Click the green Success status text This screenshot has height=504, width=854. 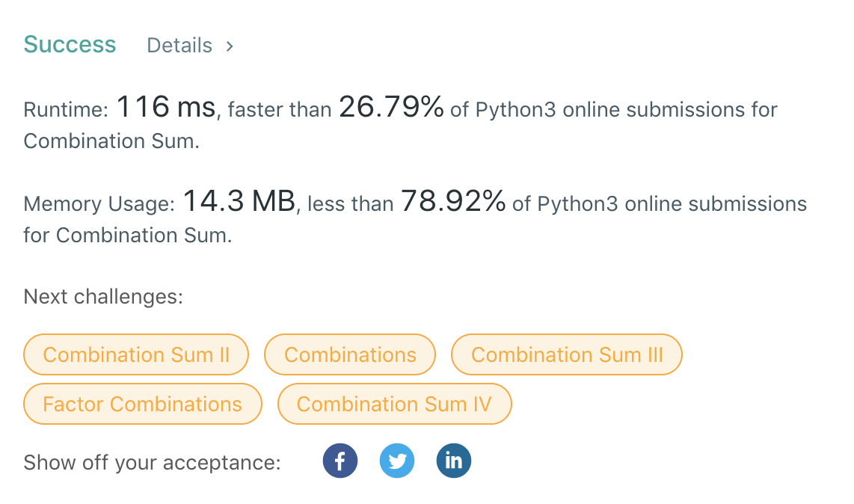pos(70,45)
